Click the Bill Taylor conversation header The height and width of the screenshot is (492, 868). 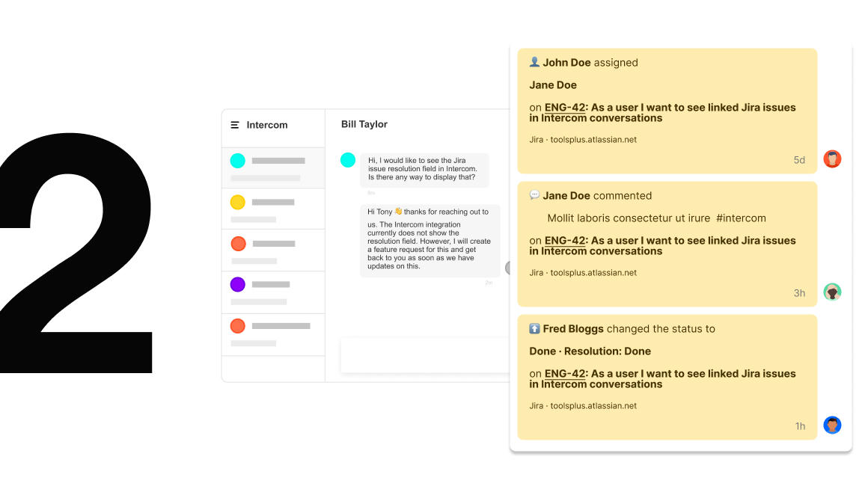pyautogui.click(x=364, y=124)
